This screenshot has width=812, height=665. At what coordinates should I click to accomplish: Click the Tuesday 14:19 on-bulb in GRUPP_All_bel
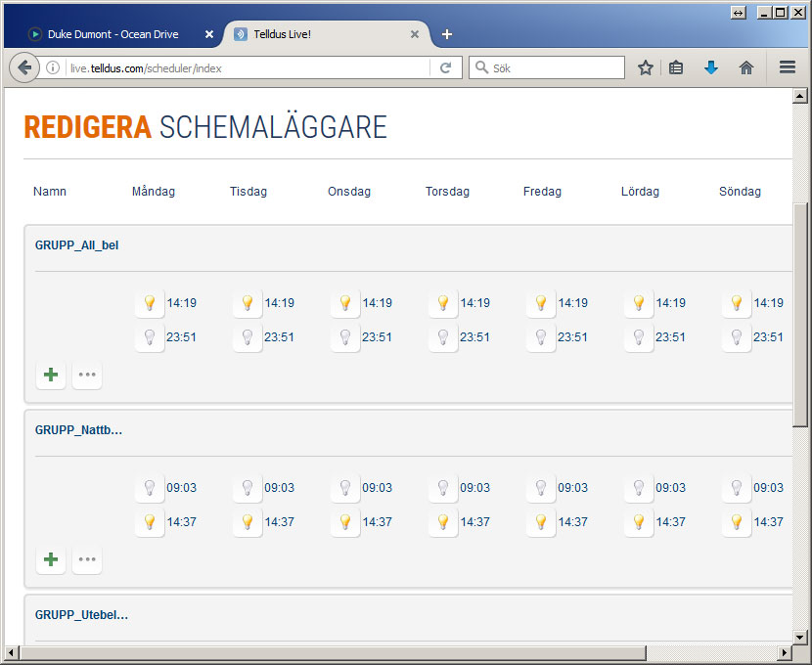(248, 303)
